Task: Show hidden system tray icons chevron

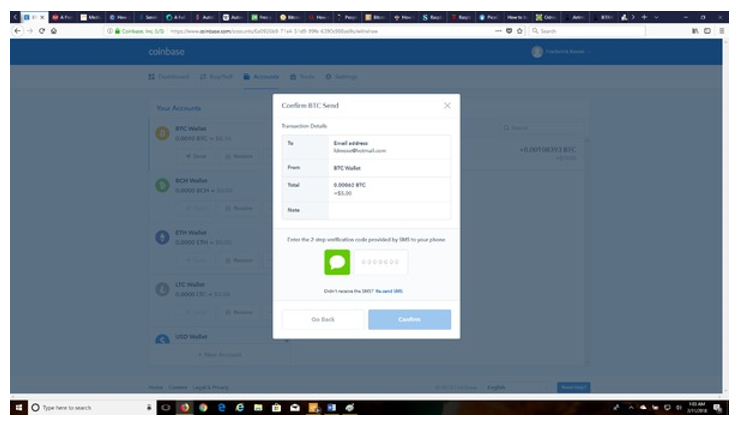Action: [x=630, y=408]
